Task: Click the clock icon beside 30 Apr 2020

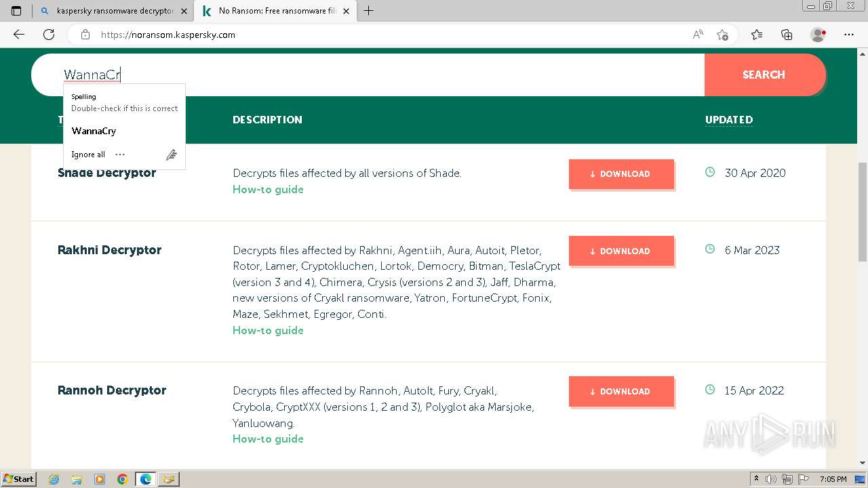Action: tap(710, 172)
